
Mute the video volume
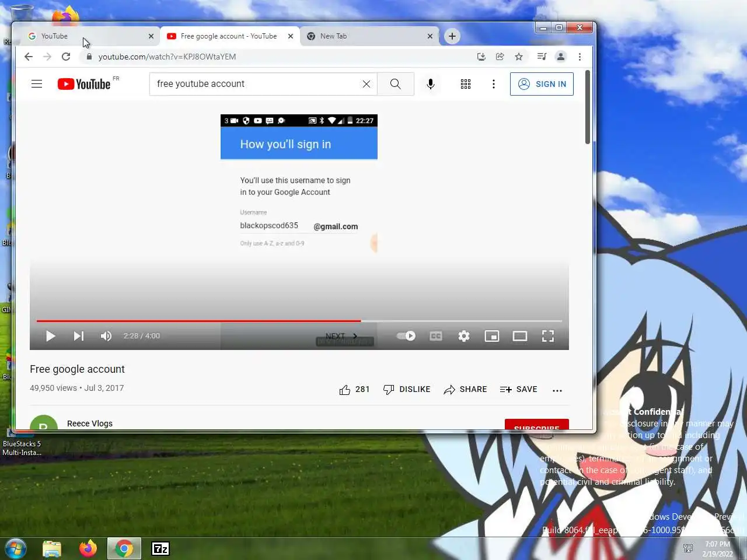tap(106, 336)
